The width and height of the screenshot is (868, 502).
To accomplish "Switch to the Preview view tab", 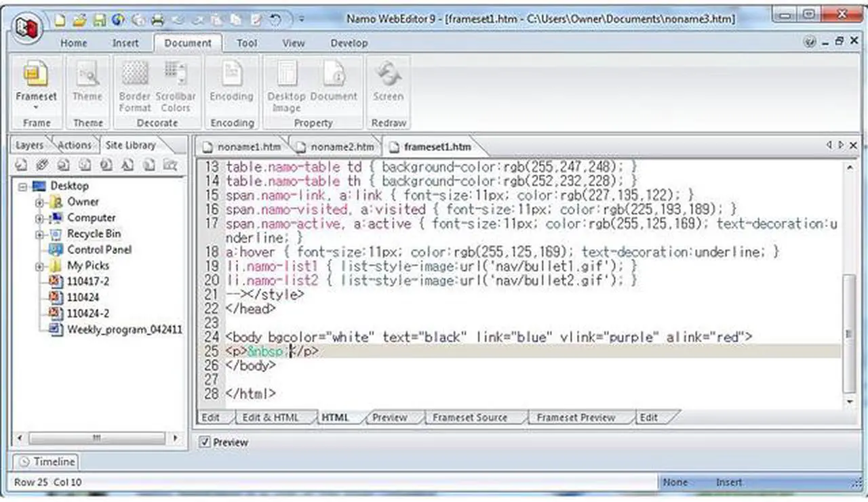I will point(390,417).
